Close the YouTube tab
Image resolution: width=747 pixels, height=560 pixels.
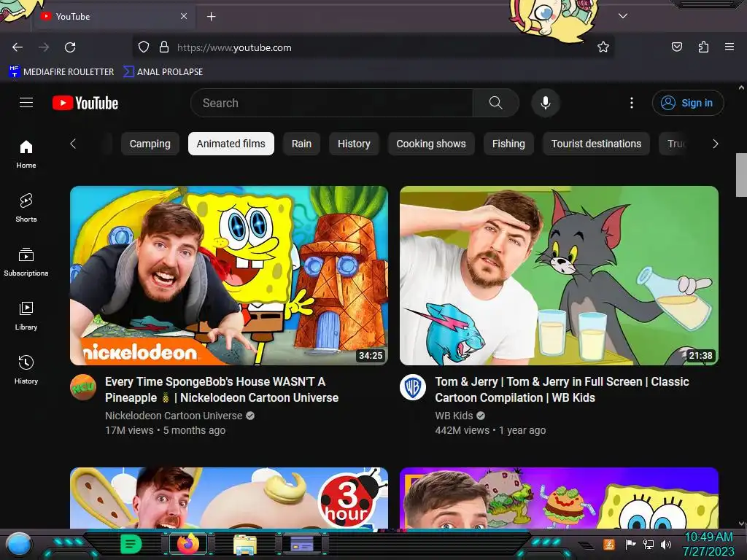[x=184, y=16]
